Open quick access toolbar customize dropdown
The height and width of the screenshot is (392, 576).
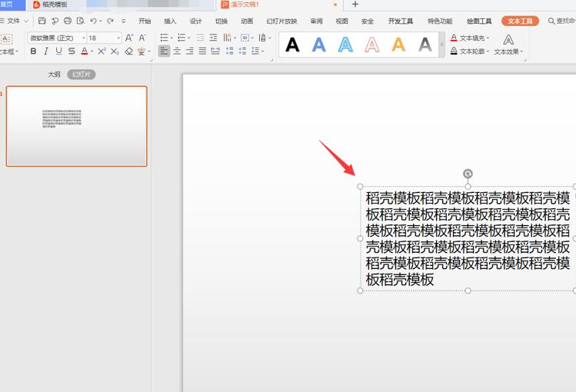[x=123, y=21]
